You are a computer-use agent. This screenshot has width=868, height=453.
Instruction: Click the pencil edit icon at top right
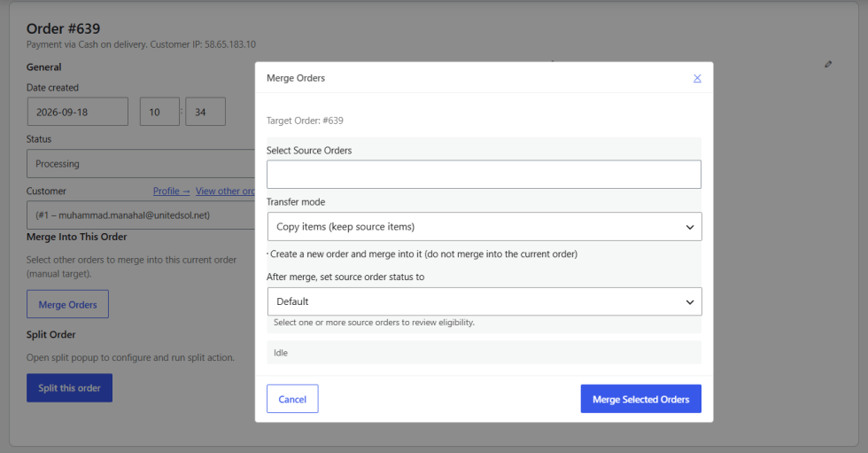coord(828,64)
